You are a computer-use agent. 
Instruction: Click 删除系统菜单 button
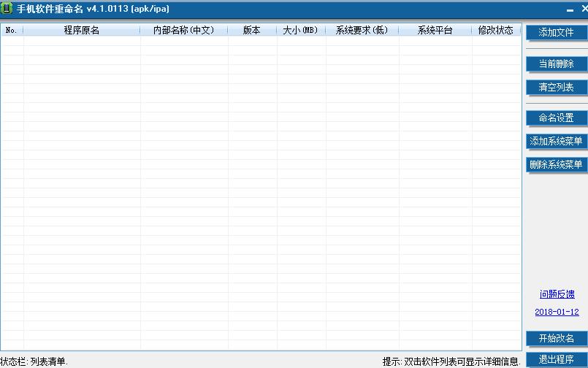[557, 164]
